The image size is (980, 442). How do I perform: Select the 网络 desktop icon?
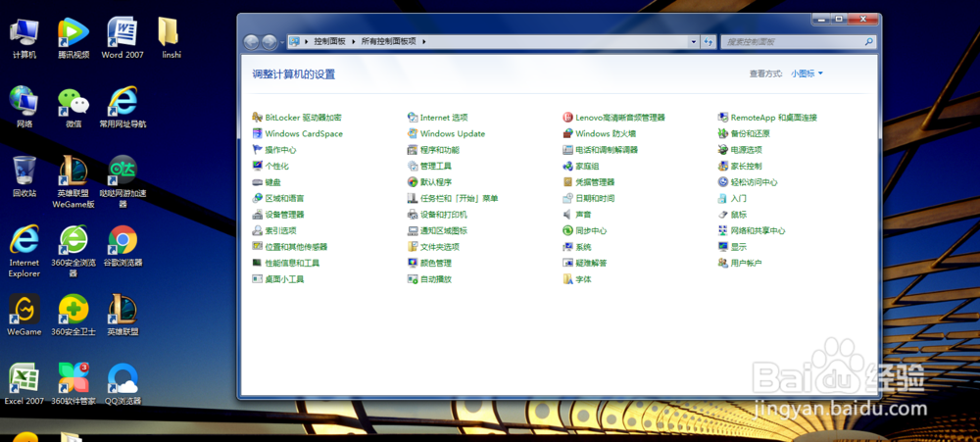[24, 107]
